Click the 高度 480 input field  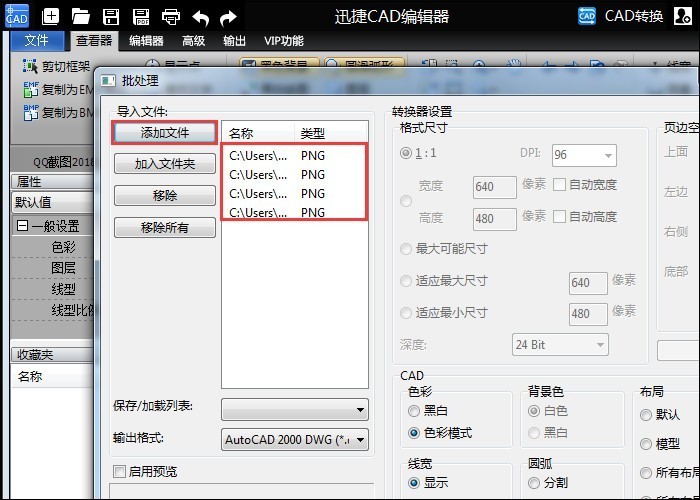click(x=495, y=219)
